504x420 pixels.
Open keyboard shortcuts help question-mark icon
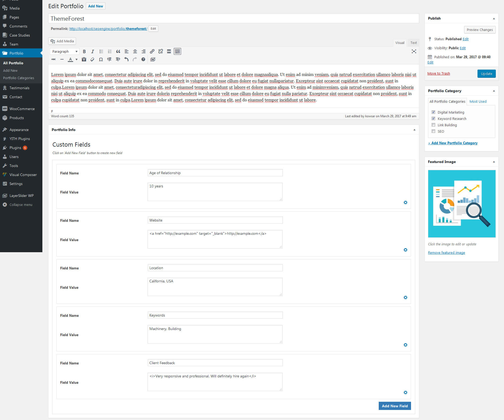pos(143,59)
